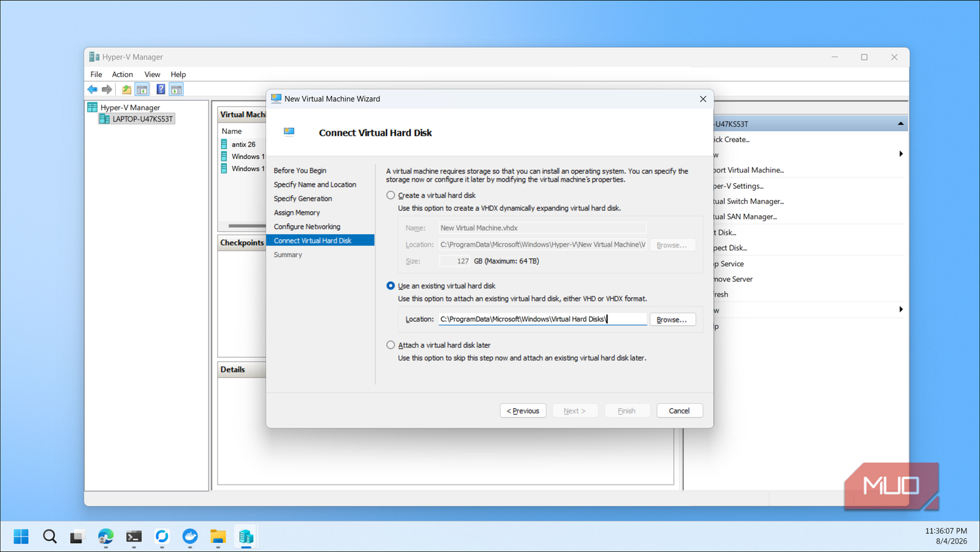The image size is (980, 552).
Task: Click the Forward arrow in Hyper-V Manager toolbar
Action: 107,90
